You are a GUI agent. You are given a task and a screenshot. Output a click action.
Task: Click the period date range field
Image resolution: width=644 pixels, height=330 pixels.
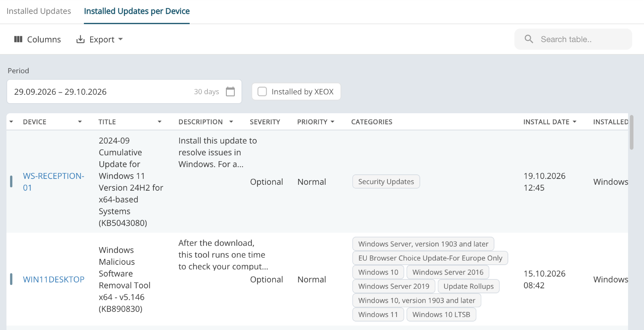click(124, 91)
